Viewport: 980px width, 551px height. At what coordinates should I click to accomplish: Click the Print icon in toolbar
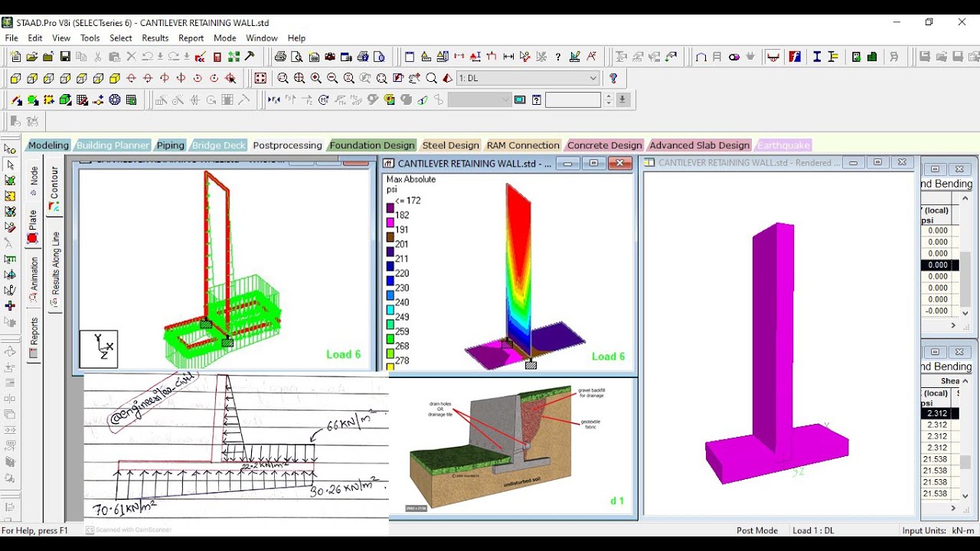point(280,57)
